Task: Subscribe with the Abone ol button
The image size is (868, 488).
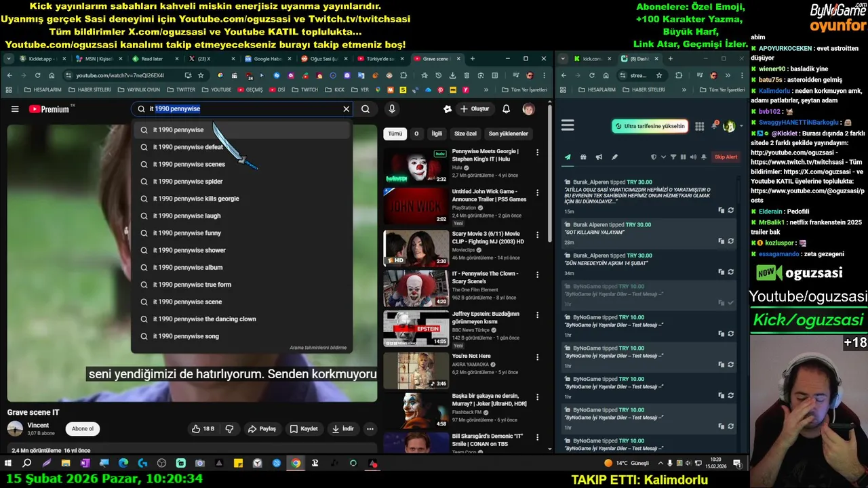Action: [83, 429]
